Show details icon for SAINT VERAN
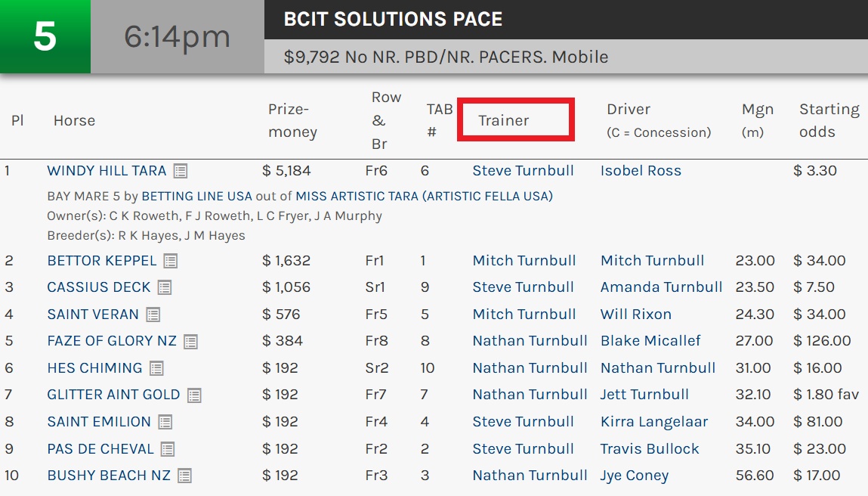This screenshot has height=496, width=868. point(153,315)
